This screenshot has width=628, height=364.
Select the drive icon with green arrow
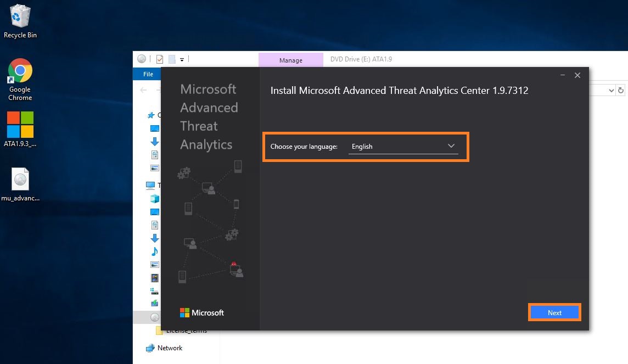click(x=155, y=304)
